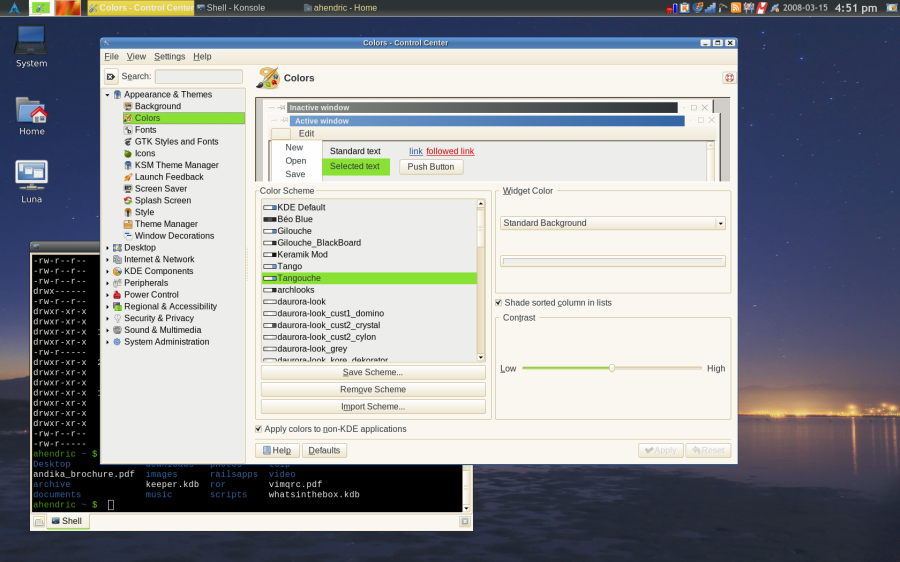Click the Icons module icon

[x=128, y=153]
